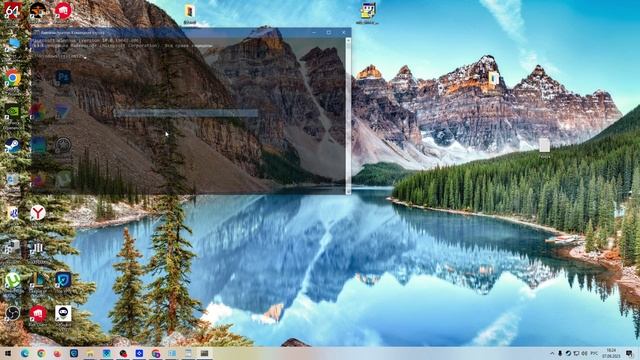640x360 pixels.
Task: Switch to Google Chrome in the taskbar
Action: (x=41, y=353)
